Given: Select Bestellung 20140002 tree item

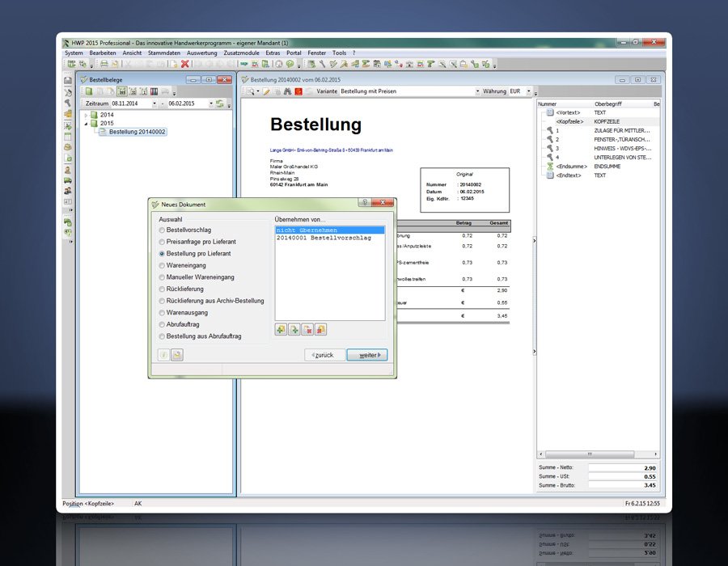Looking at the screenshot, I should (133, 132).
